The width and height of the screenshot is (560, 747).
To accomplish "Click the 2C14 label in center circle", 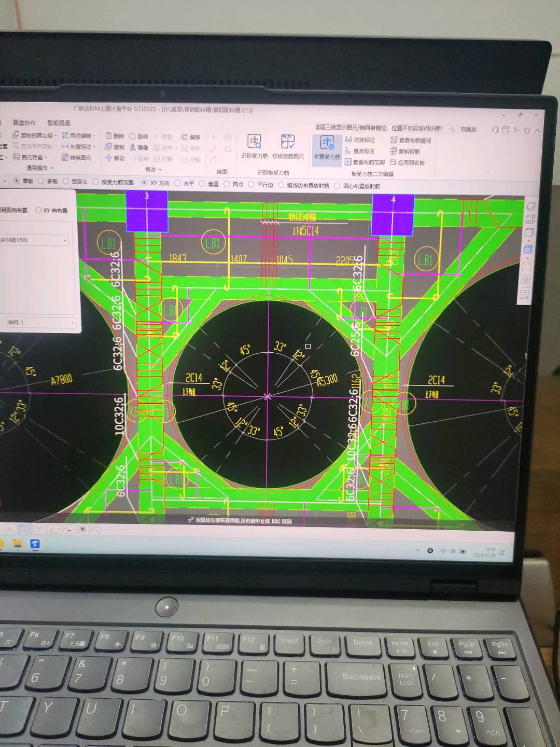I will coord(193,378).
